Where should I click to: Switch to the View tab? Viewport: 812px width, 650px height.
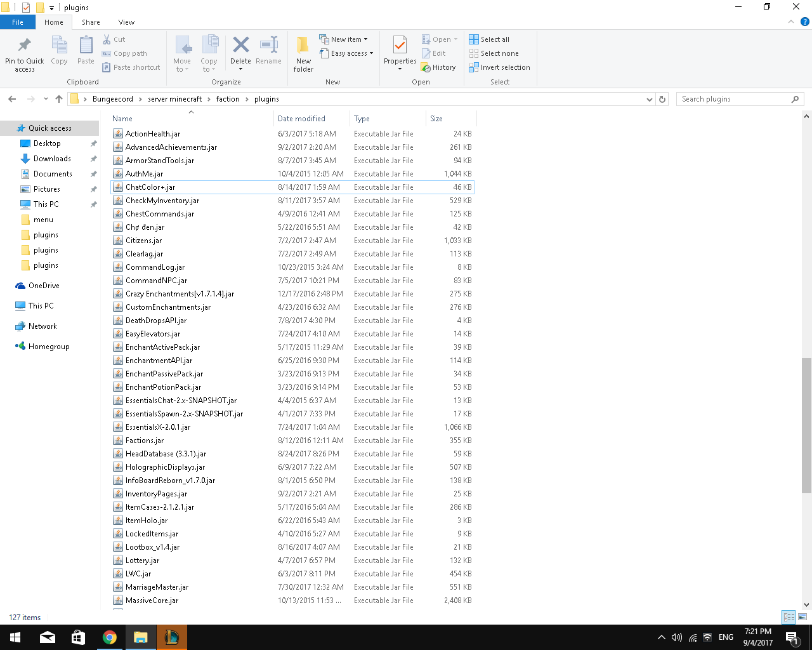coord(126,22)
